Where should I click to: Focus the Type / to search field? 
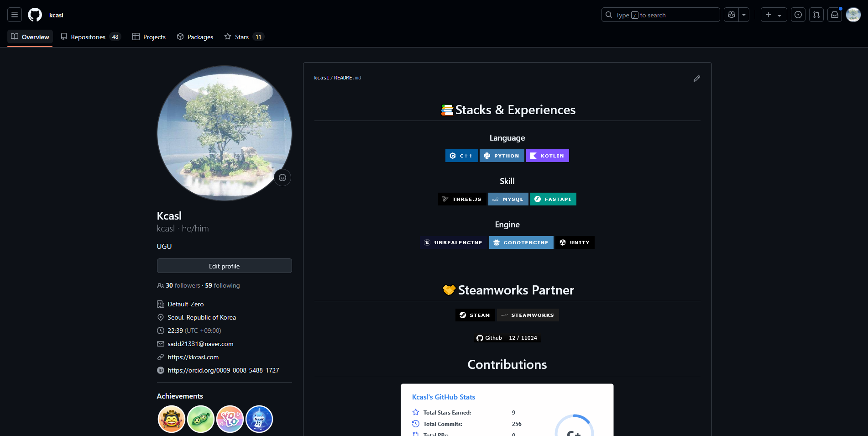[660, 15]
